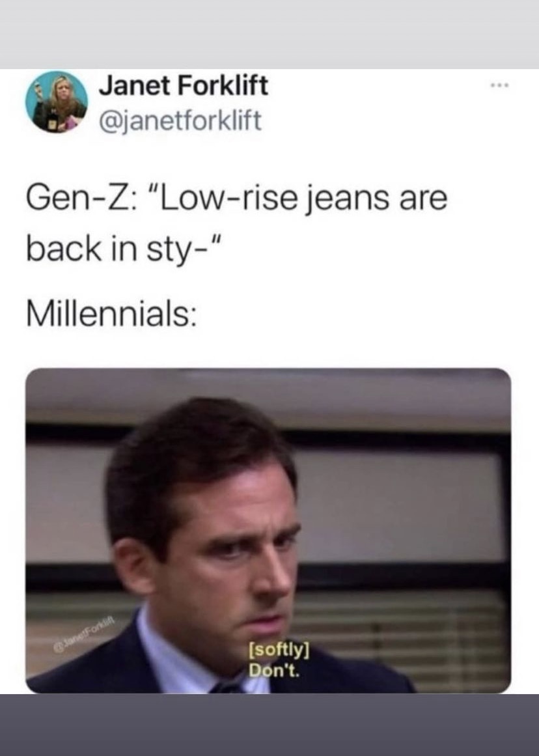This screenshot has height=756, width=539.
Task: Open Janet Forklift's profile avatar
Action: pos(57,102)
